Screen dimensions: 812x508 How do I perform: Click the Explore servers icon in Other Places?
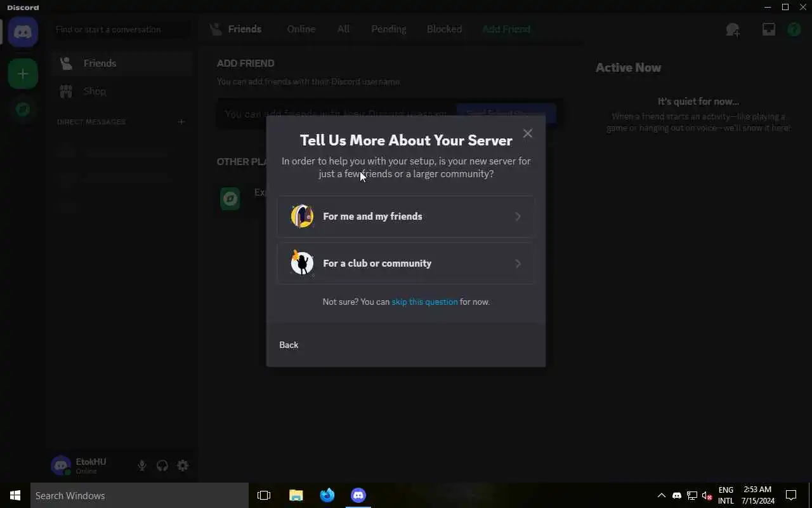230,199
